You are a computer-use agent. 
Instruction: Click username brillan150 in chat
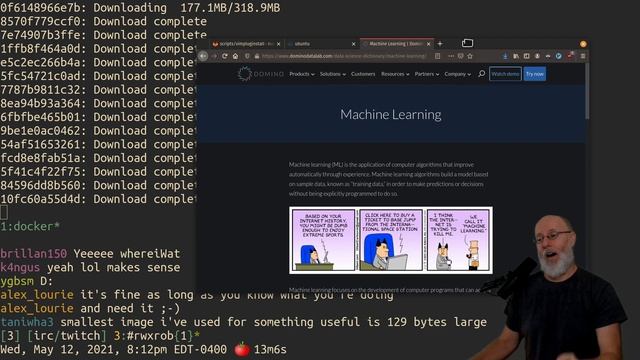[x=33, y=253]
